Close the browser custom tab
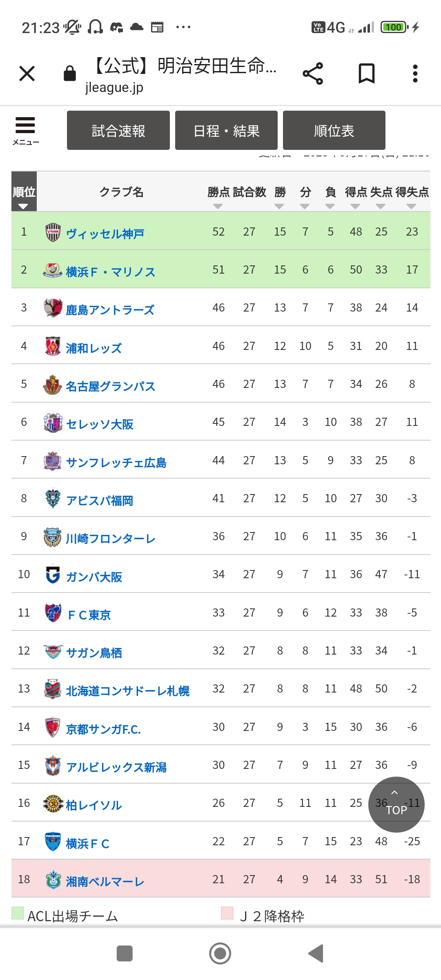441x980 pixels. click(27, 74)
